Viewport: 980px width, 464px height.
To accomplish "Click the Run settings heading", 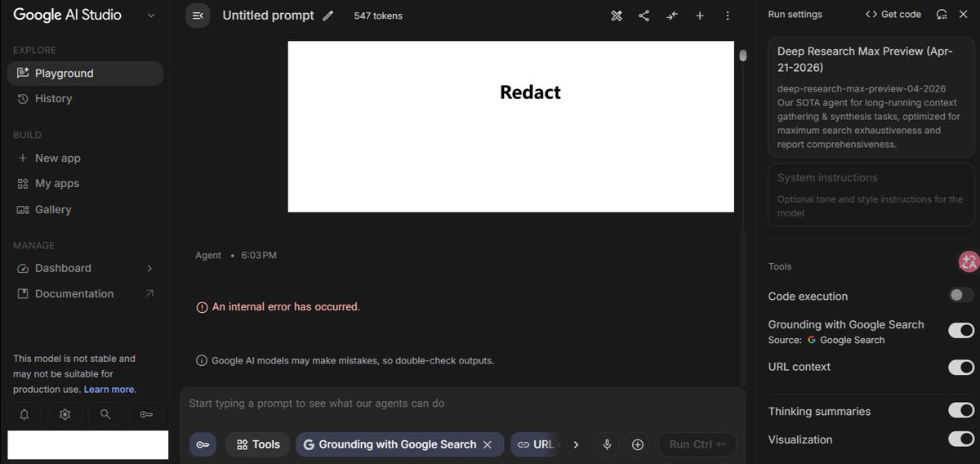I will click(x=795, y=14).
